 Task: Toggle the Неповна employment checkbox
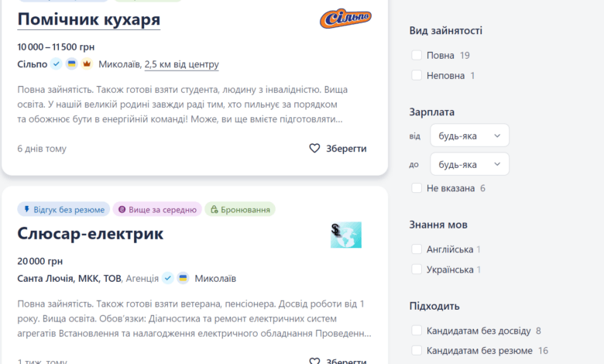tap(417, 75)
